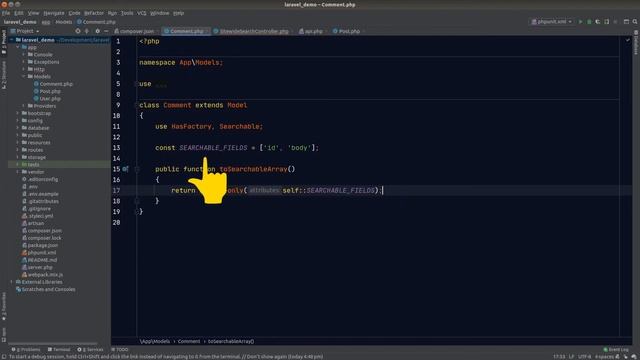Open the Project view selector dropdown

click(x=25, y=31)
